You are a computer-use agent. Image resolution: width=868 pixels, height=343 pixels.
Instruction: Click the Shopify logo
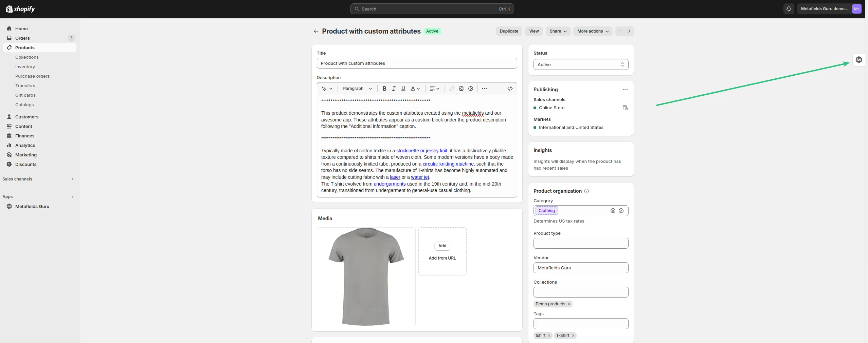pyautogui.click(x=20, y=9)
